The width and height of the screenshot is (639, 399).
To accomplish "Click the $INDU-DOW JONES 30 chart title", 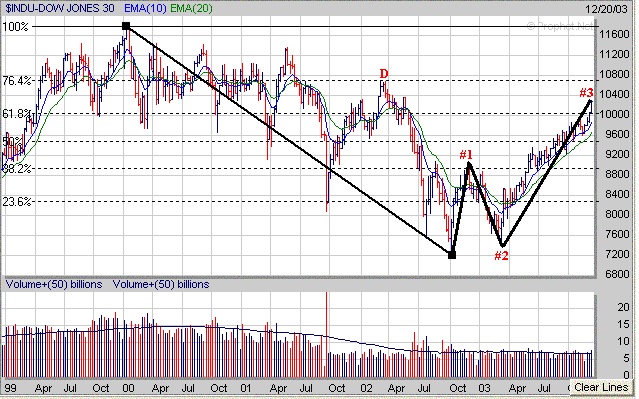I will coord(59,8).
